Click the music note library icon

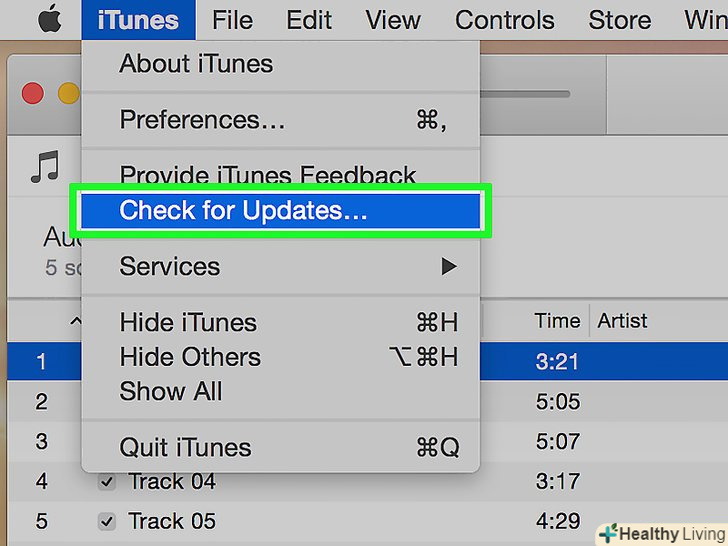point(44,167)
